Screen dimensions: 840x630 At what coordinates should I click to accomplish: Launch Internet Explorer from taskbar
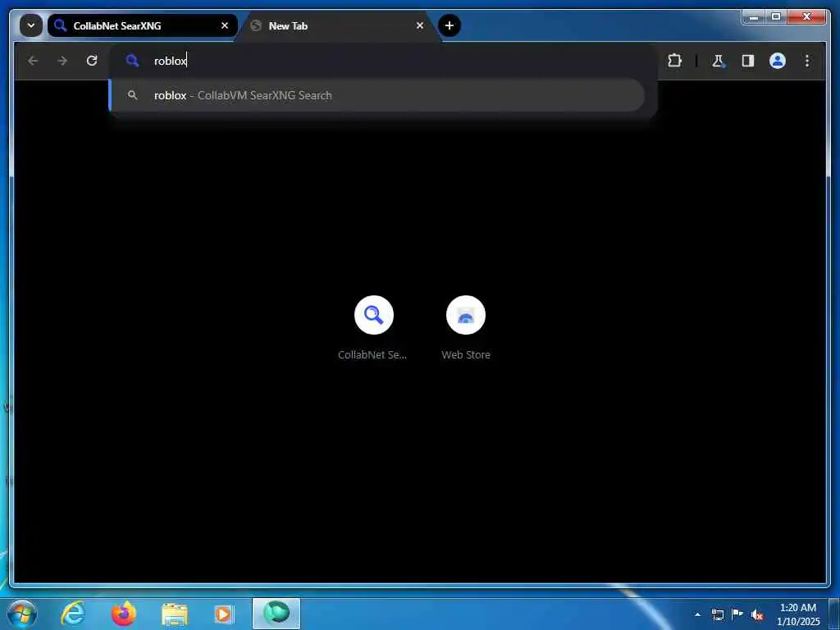[73, 614]
